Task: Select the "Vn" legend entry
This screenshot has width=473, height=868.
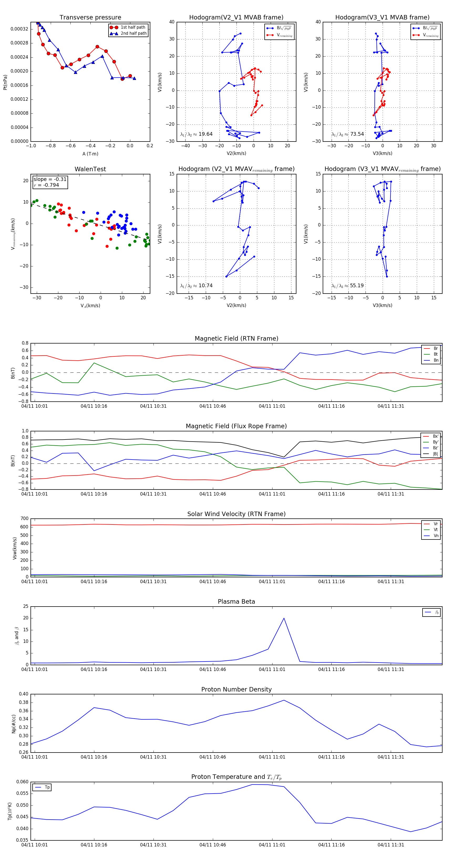Action: tap(431, 536)
